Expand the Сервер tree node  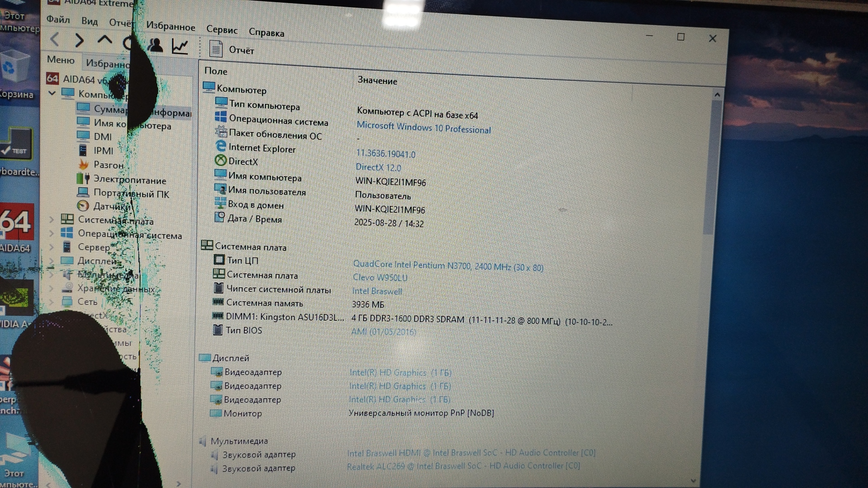52,247
